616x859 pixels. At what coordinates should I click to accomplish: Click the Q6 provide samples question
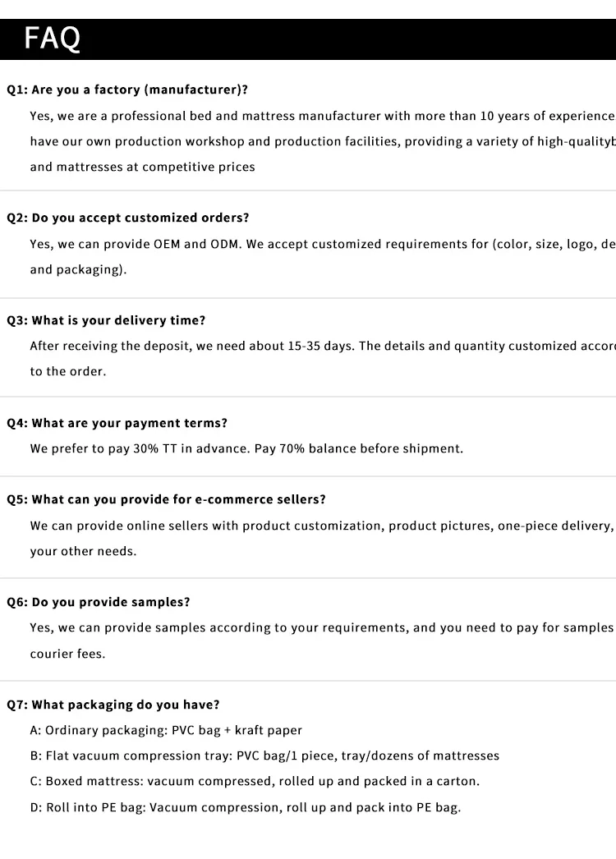point(99,602)
